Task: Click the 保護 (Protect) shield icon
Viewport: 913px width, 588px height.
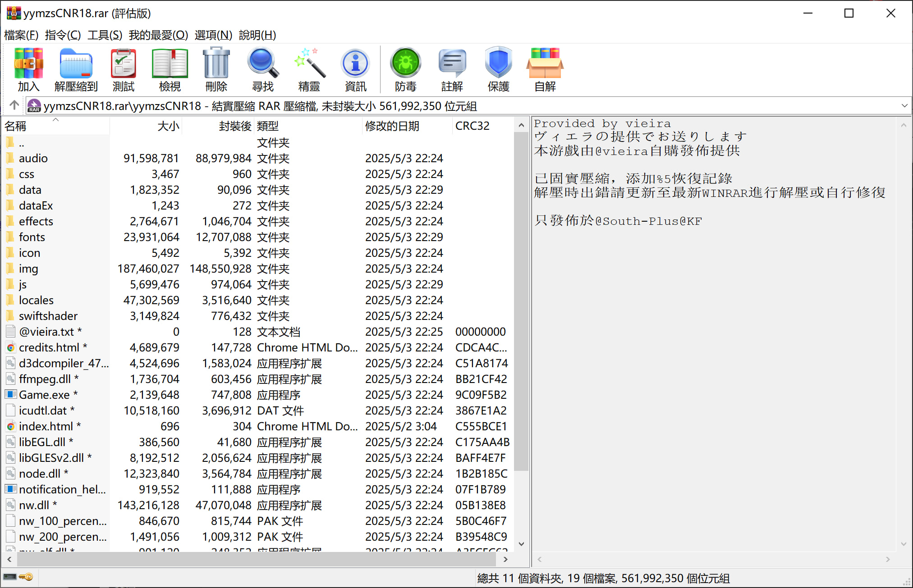Action: pos(499,63)
